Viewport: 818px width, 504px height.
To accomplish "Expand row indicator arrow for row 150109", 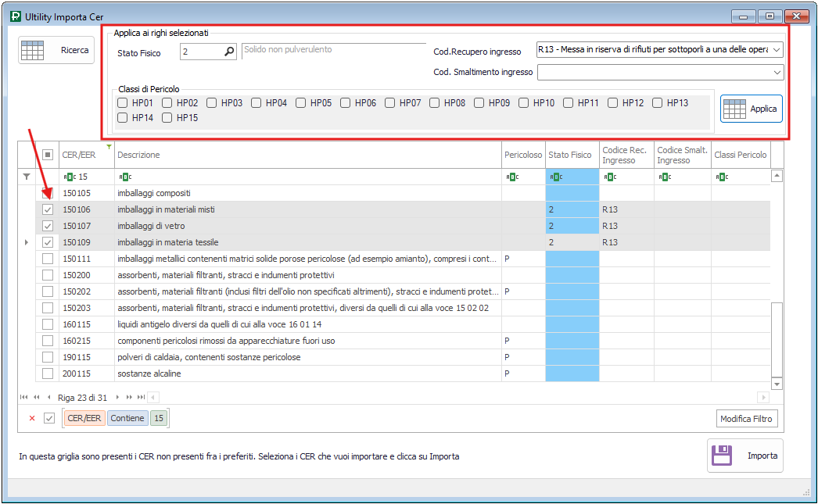I will point(27,242).
